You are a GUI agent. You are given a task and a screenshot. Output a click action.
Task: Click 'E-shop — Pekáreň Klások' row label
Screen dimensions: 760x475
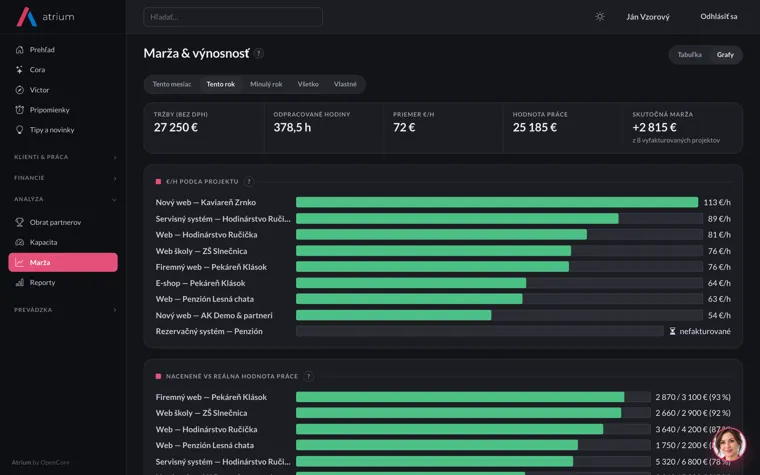point(200,283)
